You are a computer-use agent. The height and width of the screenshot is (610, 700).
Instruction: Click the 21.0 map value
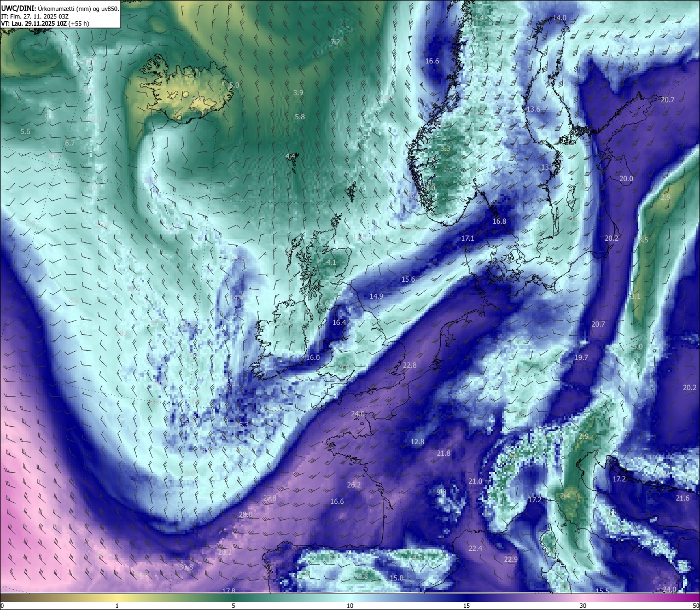(475, 481)
